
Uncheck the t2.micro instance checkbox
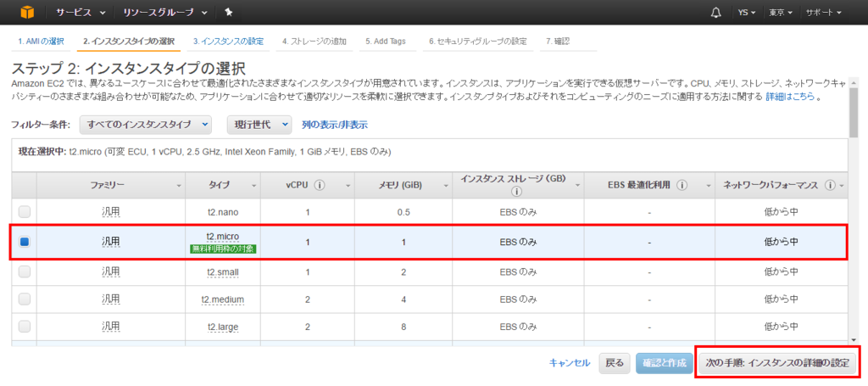[25, 242]
